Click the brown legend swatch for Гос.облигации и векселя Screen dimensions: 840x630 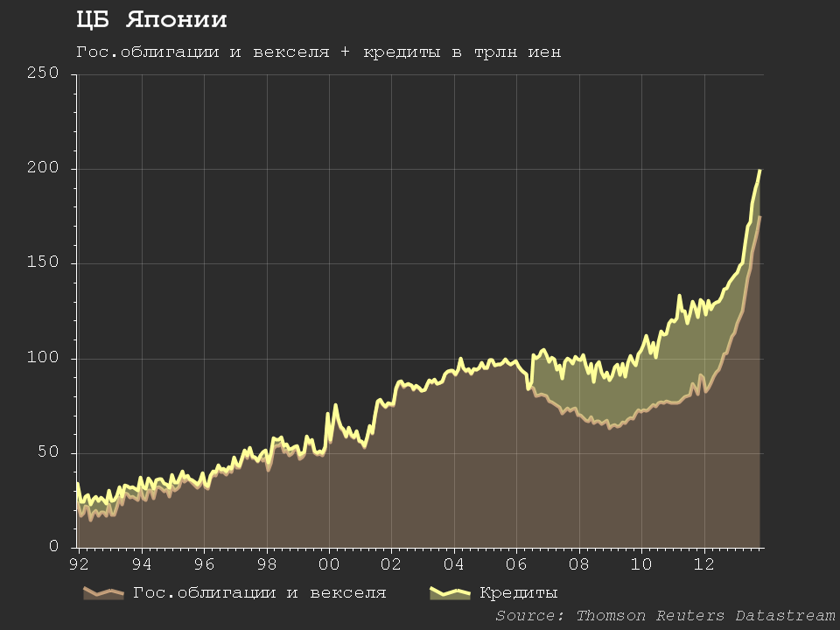click(x=103, y=593)
